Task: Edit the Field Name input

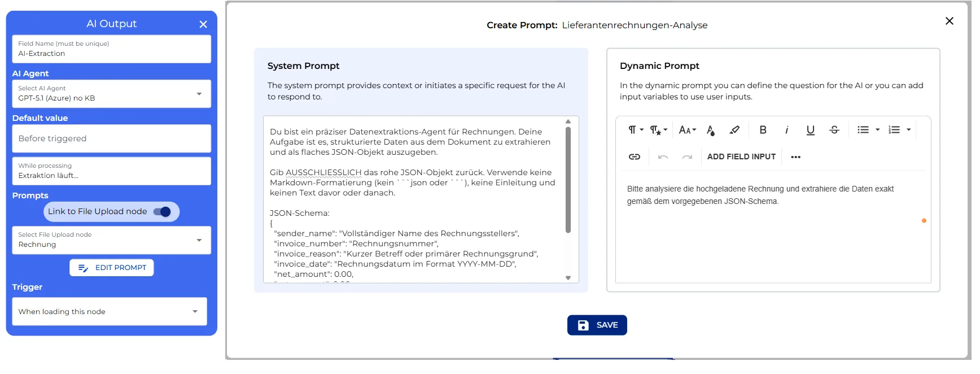Action: click(x=111, y=49)
